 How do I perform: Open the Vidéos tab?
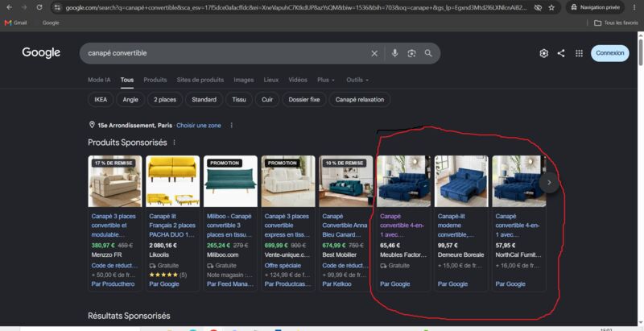click(x=298, y=80)
